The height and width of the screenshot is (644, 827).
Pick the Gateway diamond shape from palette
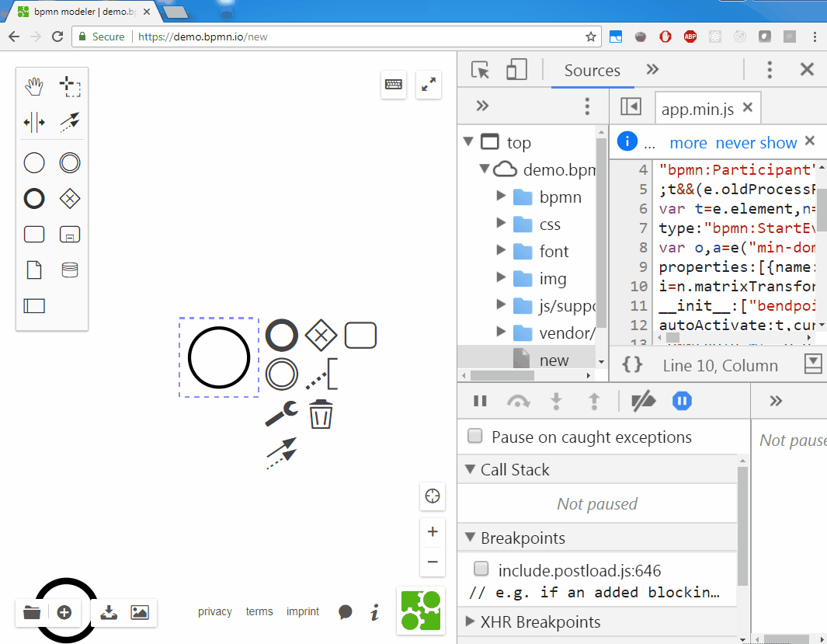69,198
